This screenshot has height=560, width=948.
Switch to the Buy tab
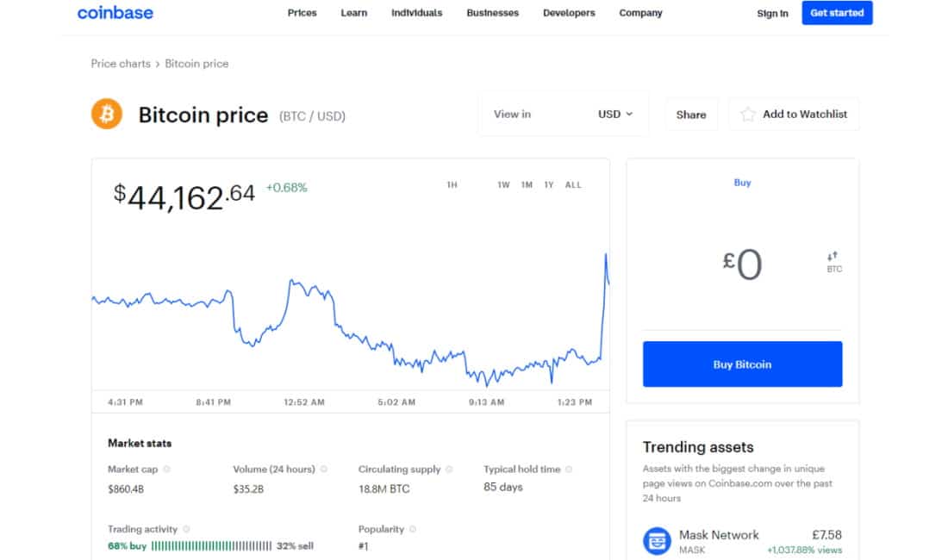[x=742, y=183]
